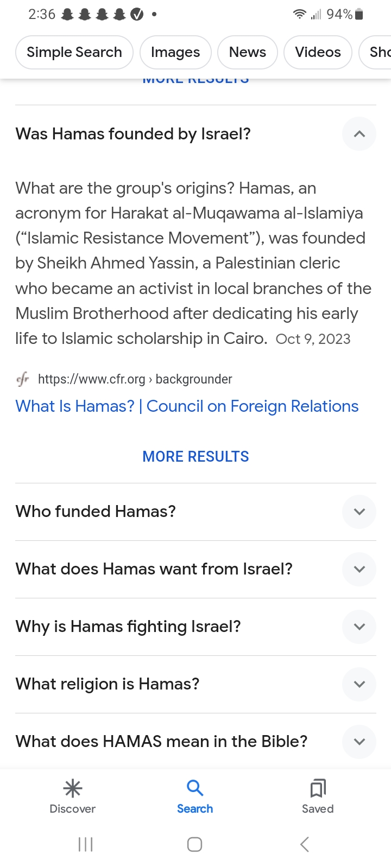Tap the CFR site favicon
Screen dimensions: 391x868
point(23,379)
